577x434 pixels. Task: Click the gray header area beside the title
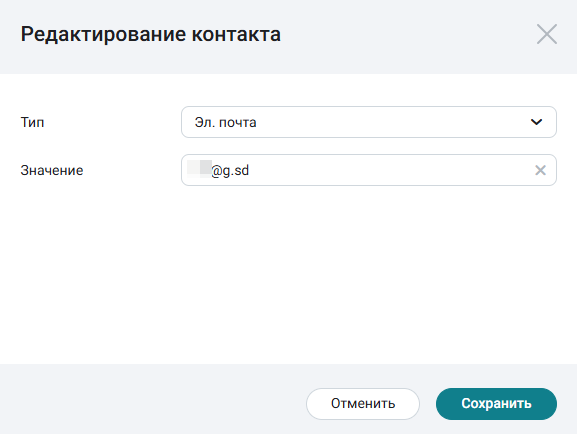click(405, 34)
